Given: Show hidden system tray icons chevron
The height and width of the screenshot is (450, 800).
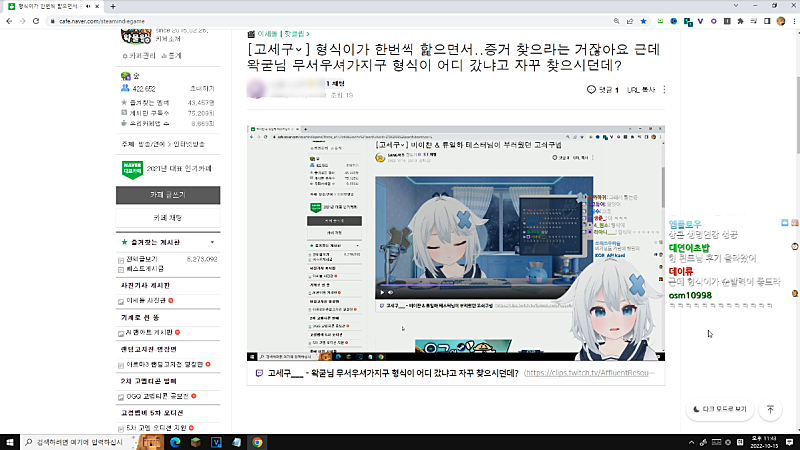Looking at the screenshot, I should [x=691, y=442].
